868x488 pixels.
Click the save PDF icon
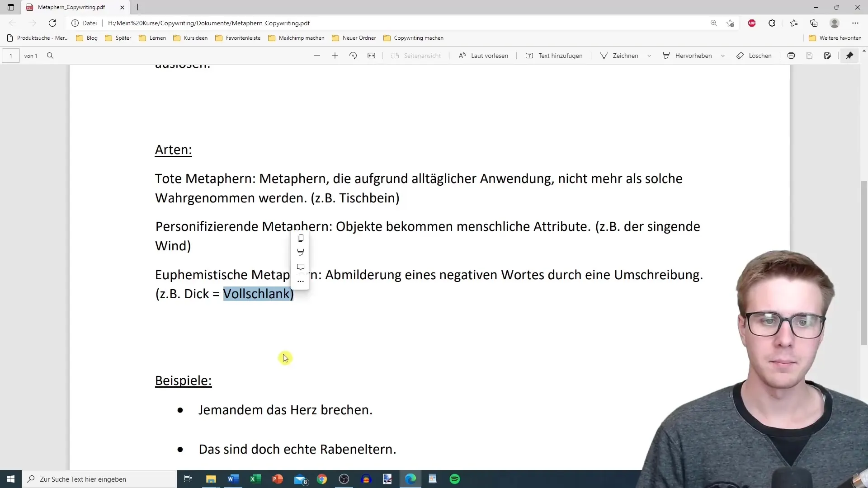click(809, 56)
